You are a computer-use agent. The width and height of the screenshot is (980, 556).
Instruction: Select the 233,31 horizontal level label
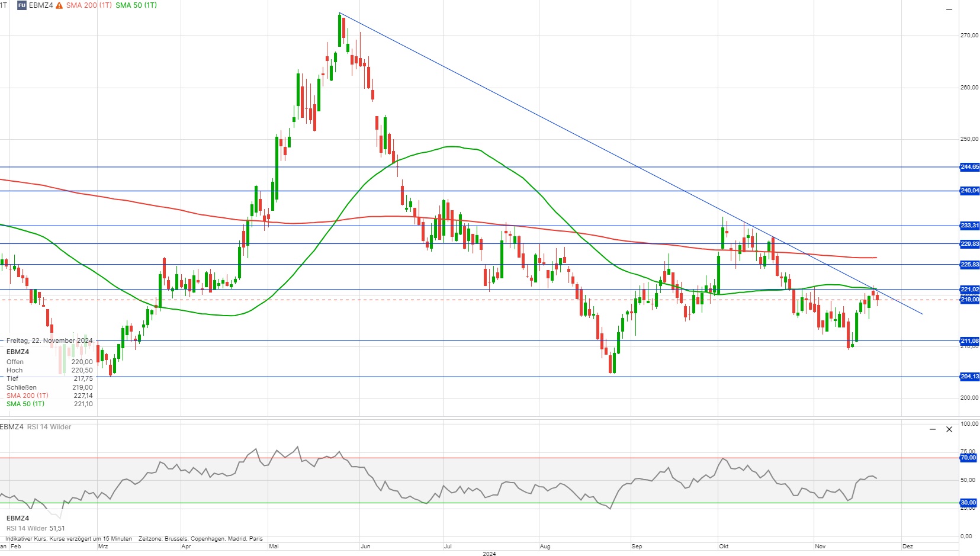(x=969, y=226)
